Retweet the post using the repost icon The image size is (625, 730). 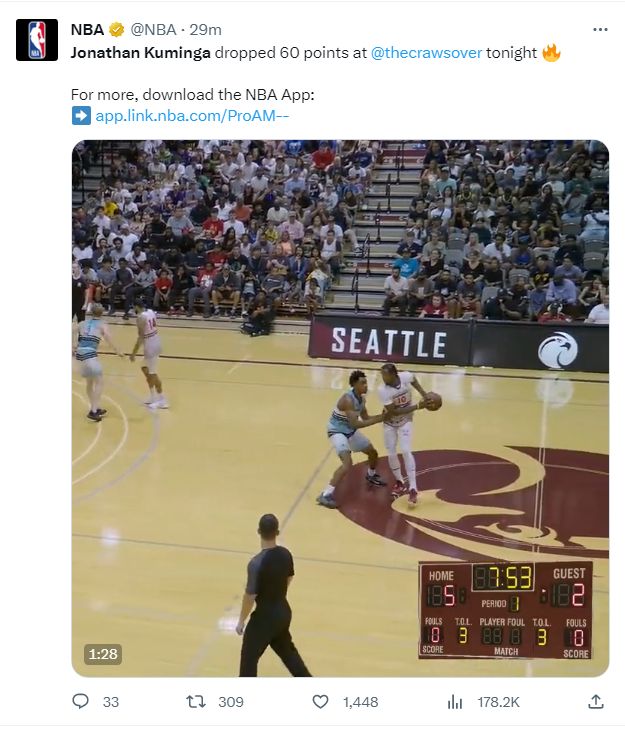point(196,702)
